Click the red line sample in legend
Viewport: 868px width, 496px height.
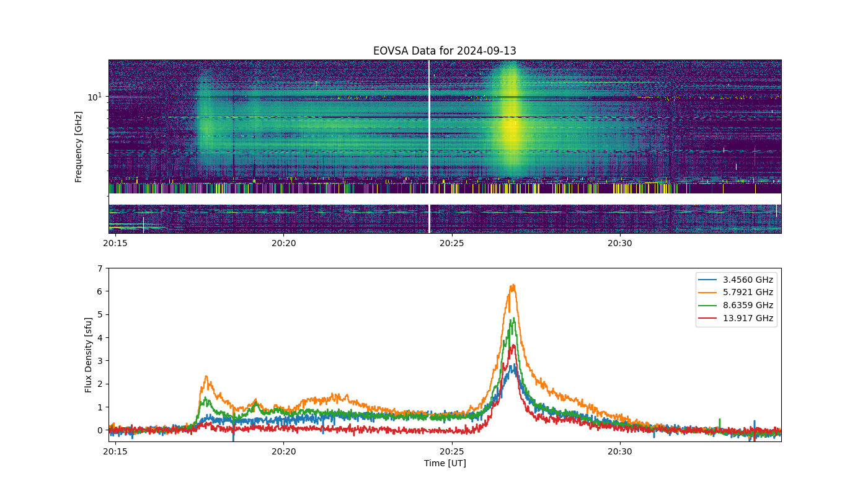coord(707,319)
